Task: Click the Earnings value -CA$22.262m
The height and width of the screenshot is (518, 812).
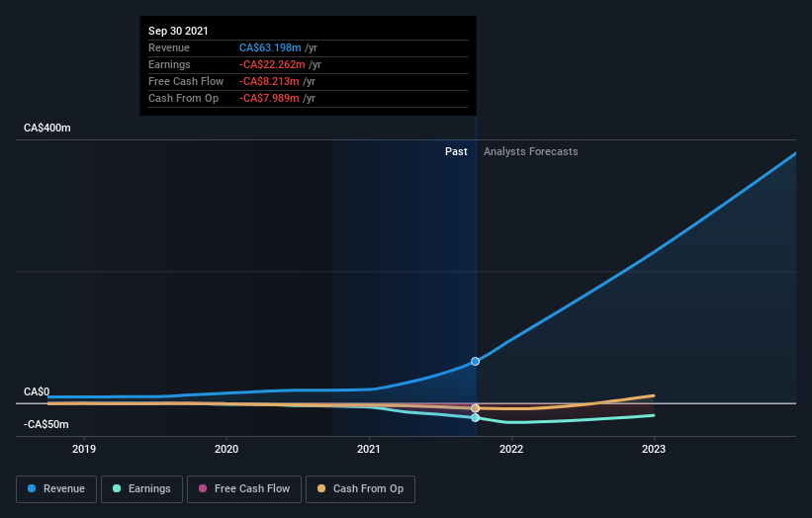Action: pos(272,64)
